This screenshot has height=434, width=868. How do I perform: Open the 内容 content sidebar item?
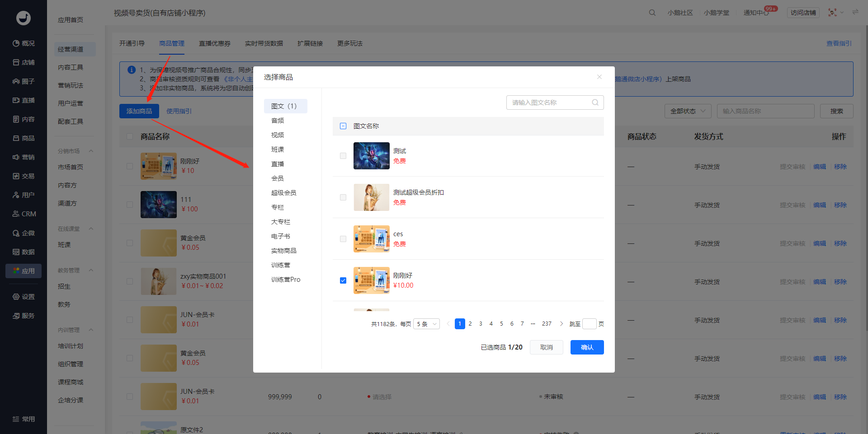tap(24, 119)
